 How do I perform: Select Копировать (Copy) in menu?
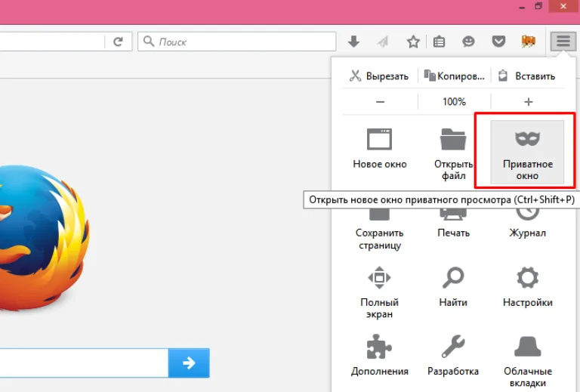[x=454, y=76]
